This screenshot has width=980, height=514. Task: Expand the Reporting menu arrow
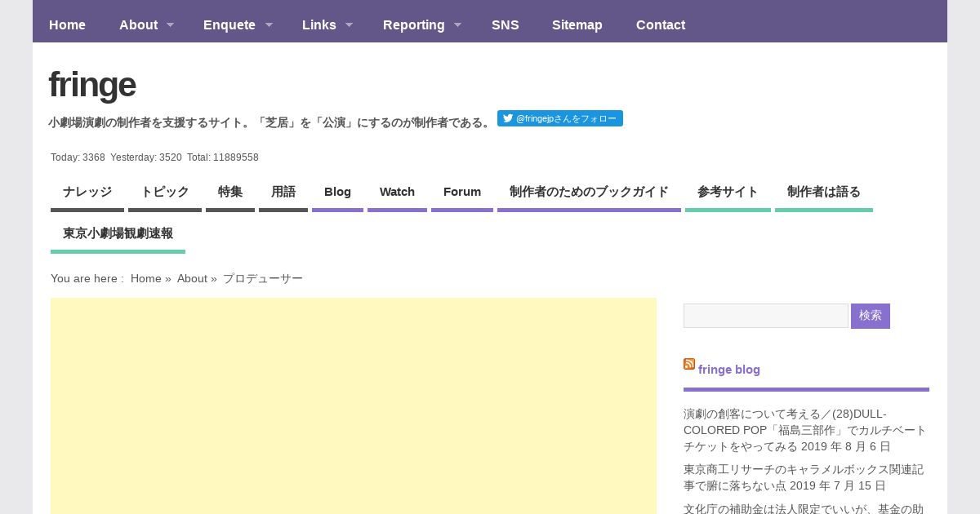tap(457, 24)
